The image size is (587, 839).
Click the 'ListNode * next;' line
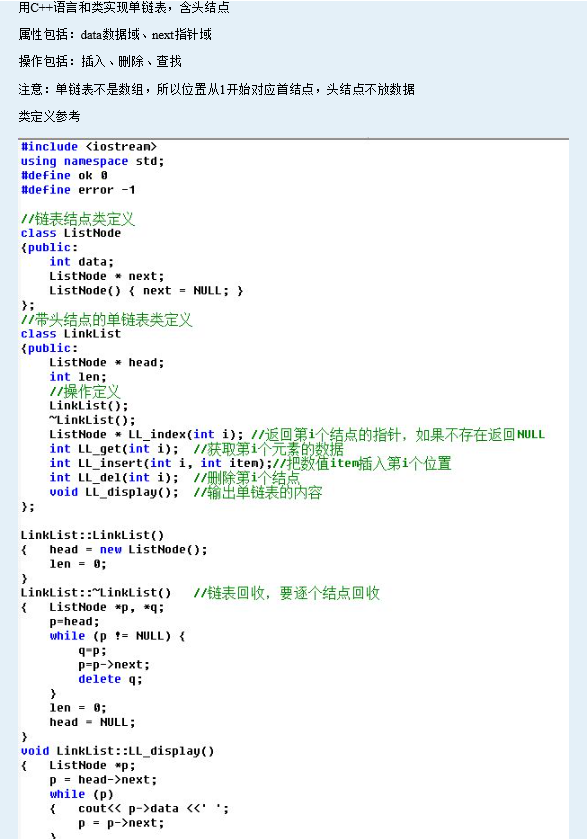click(106, 277)
